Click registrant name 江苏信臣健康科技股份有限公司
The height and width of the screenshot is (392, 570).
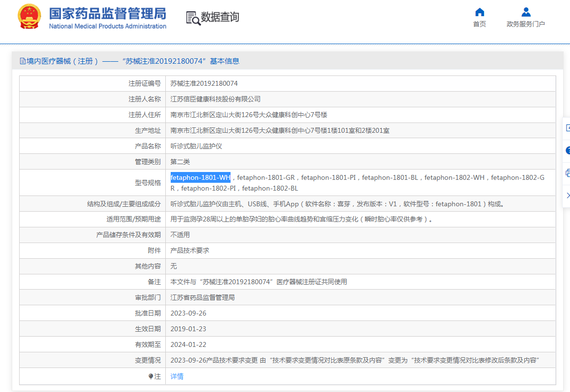(x=215, y=99)
